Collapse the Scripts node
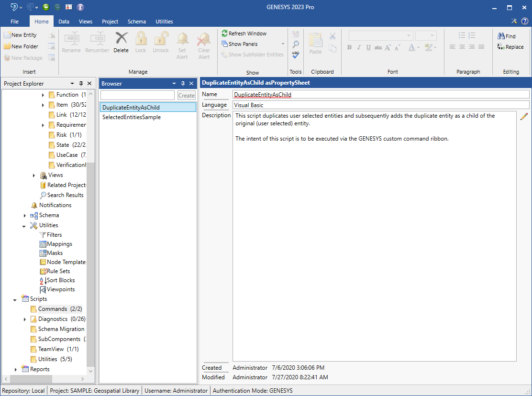The height and width of the screenshot is (396, 532). (14, 300)
